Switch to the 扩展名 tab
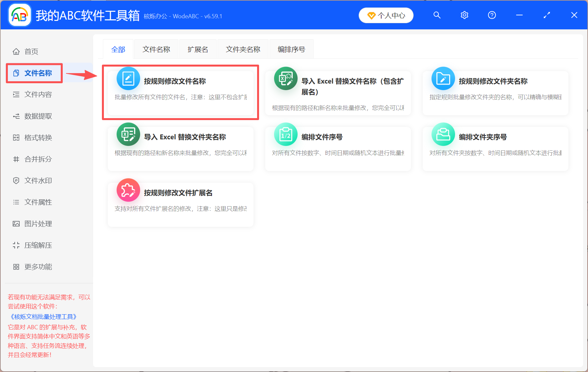Viewport: 588px width, 372px height. click(198, 49)
